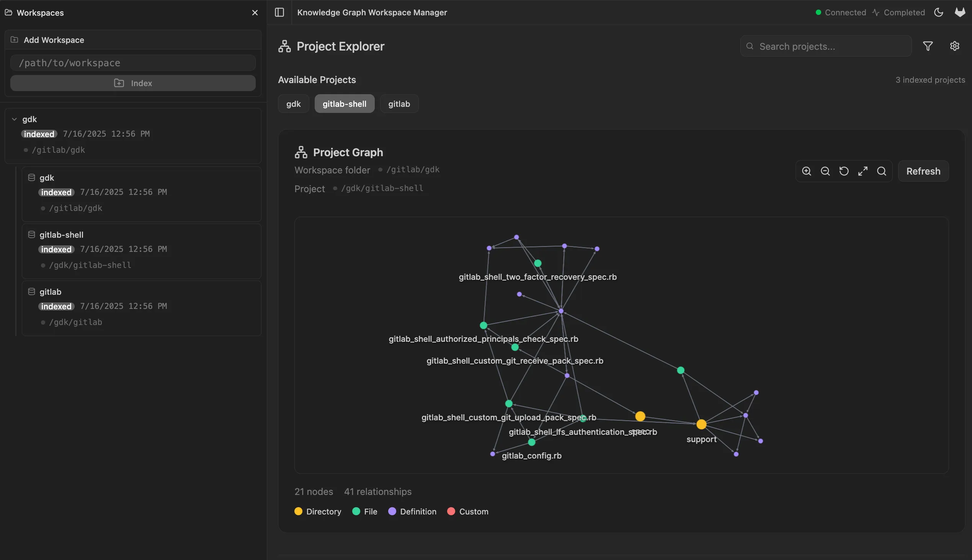Open the gitlab-shell project database icon

[31, 234]
